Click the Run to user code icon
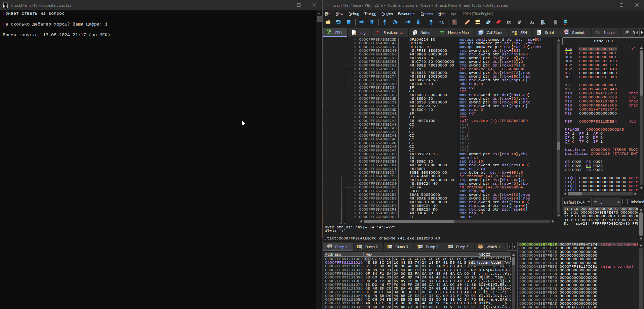Image resolution: width=644 pixels, height=309 pixels. [442, 22]
